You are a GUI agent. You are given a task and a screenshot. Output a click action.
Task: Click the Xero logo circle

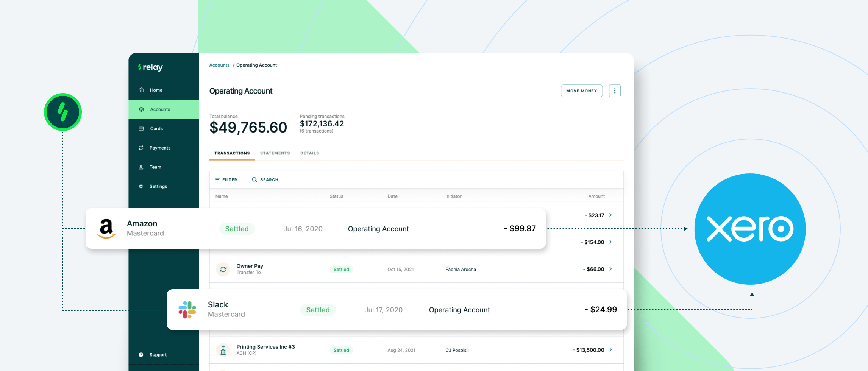pos(750,229)
